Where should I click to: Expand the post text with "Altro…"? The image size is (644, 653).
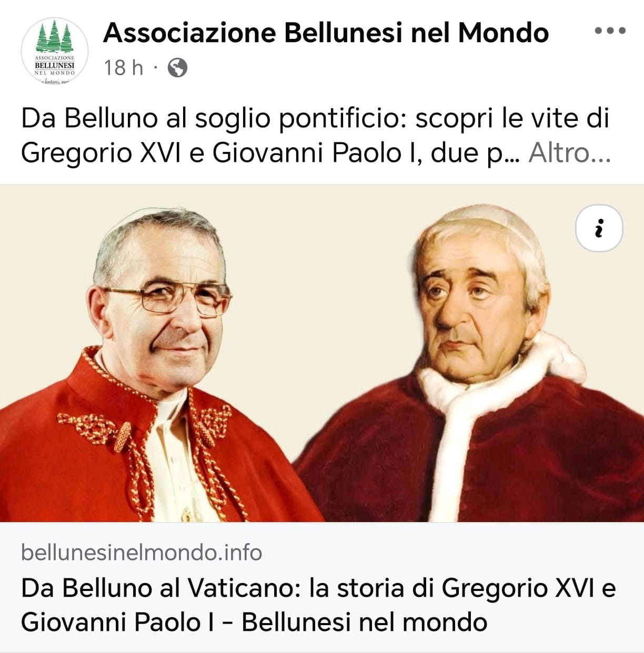coord(570,153)
